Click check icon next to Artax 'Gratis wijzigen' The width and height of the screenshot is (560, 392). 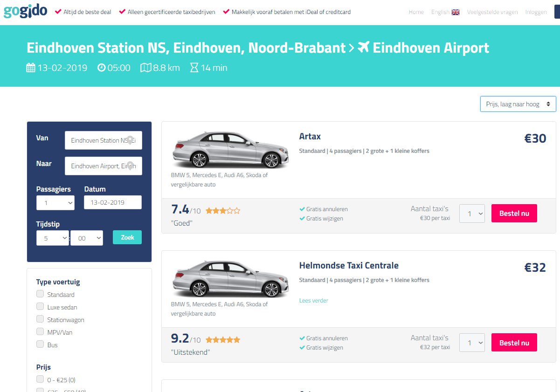tap(302, 219)
